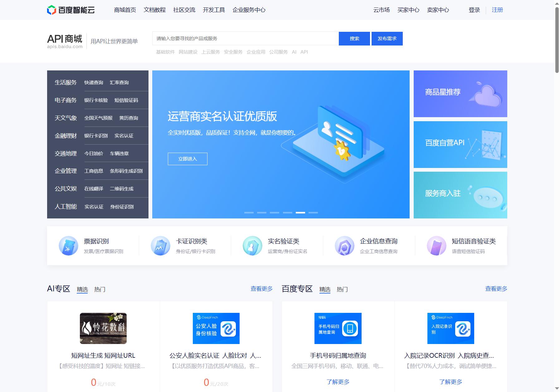Open the 商品星推荐 banner card

[460, 94]
